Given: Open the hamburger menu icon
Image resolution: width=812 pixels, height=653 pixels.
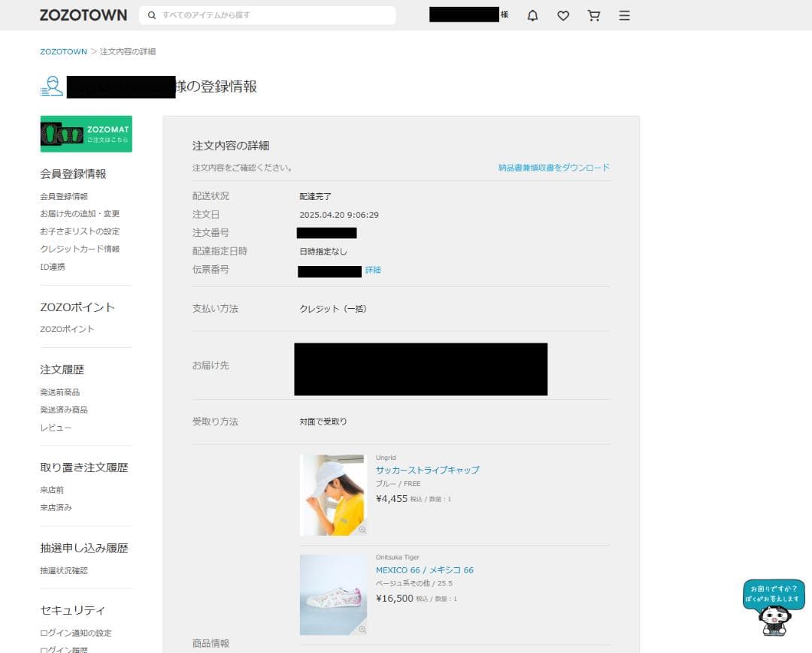Looking at the screenshot, I should click(624, 16).
